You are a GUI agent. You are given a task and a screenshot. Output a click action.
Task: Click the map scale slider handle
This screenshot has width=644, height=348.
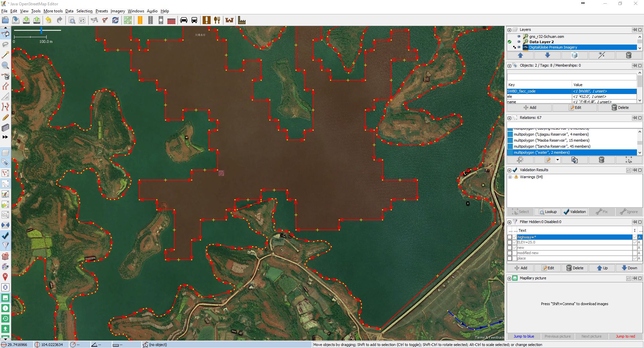pos(41,30)
